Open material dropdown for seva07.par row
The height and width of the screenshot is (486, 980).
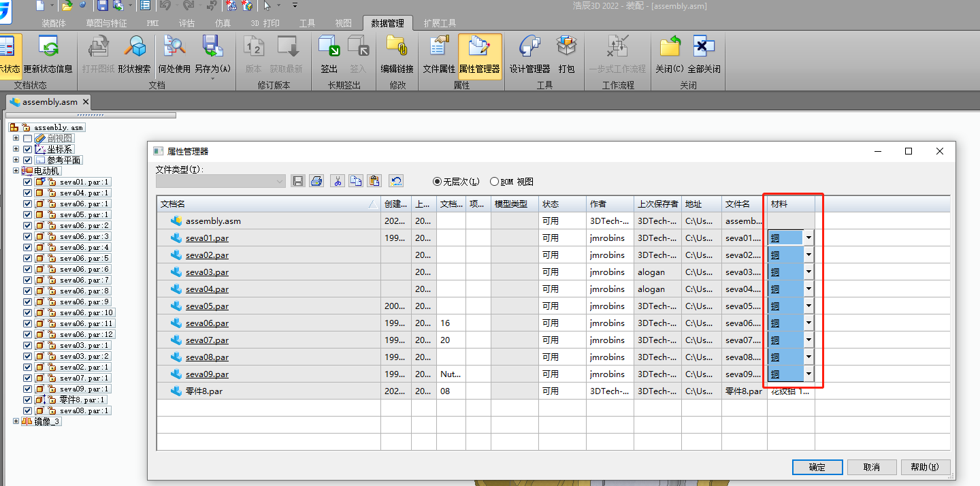(808, 340)
